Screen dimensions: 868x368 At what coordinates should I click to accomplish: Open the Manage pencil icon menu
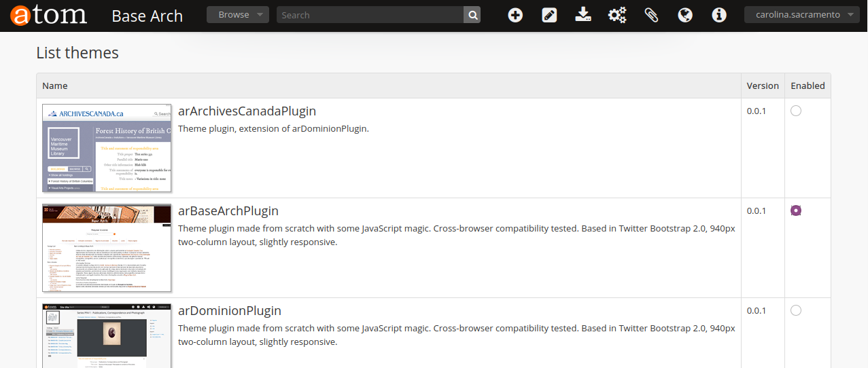[549, 15]
